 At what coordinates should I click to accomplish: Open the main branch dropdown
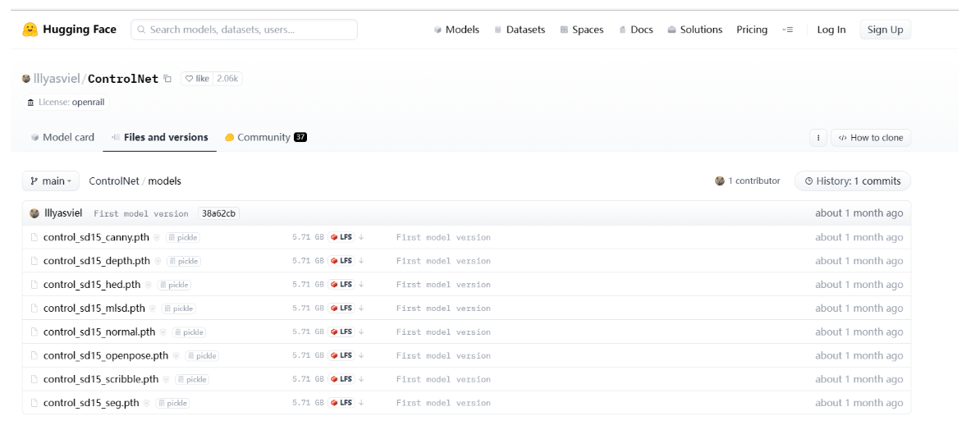[x=51, y=181]
